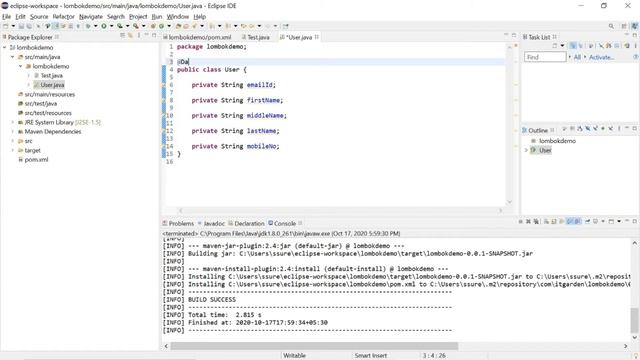This screenshot has width=640, height=360.
Task: Click the Display Selected Console icon
Action: 595,221
